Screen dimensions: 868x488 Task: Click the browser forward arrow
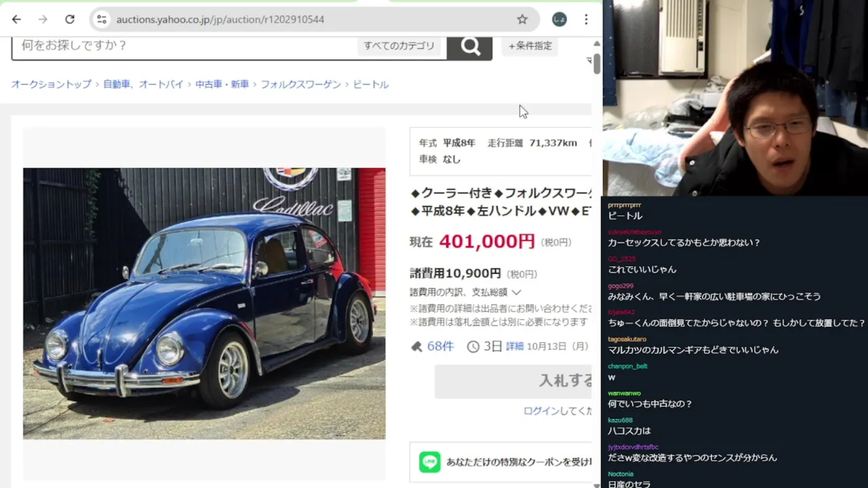(x=43, y=20)
